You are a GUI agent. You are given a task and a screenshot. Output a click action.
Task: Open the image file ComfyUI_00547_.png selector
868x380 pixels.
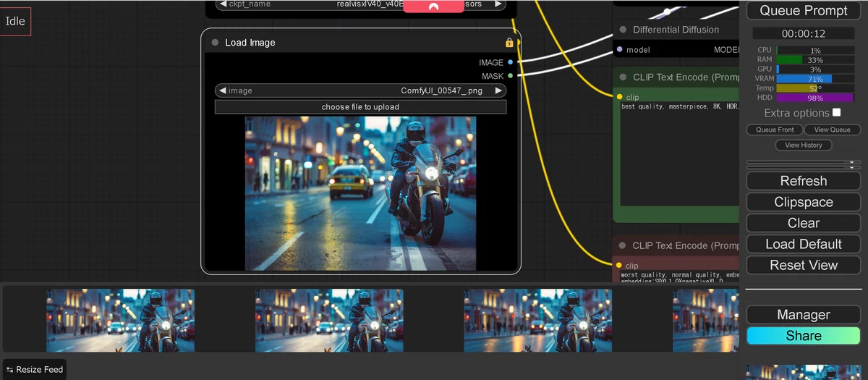[360, 90]
